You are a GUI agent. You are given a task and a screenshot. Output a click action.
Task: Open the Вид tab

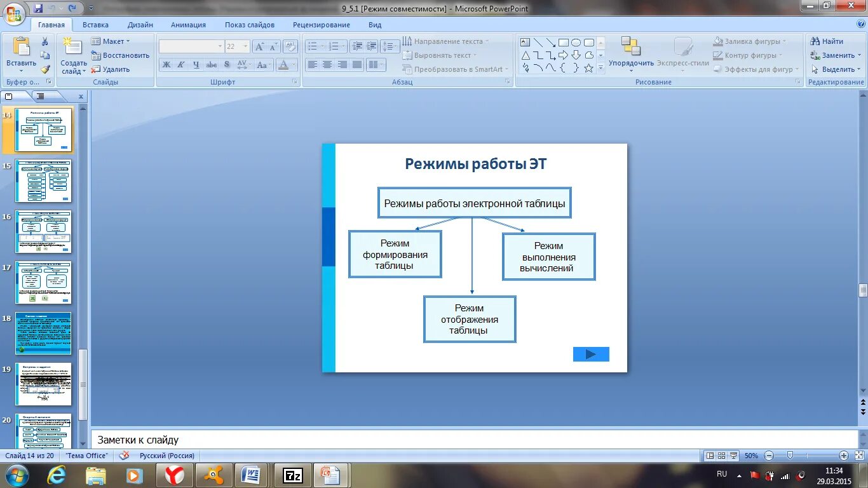tap(375, 25)
